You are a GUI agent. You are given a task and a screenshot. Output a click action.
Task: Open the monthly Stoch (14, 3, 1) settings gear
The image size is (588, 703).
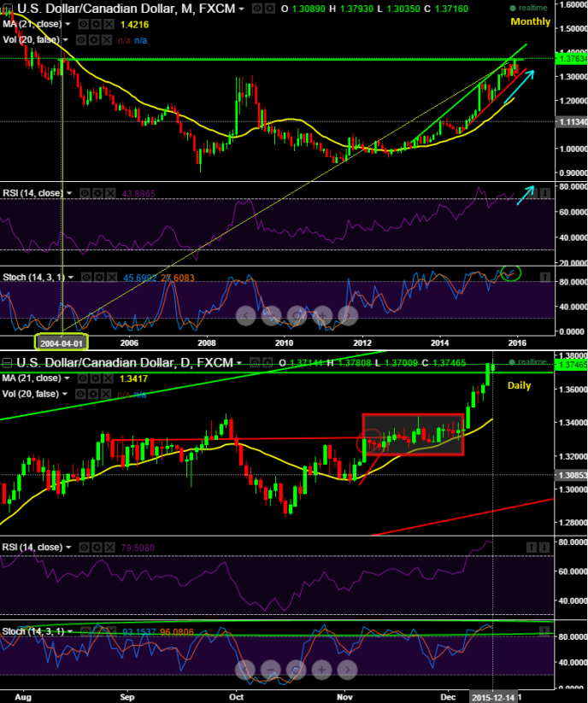(x=98, y=278)
